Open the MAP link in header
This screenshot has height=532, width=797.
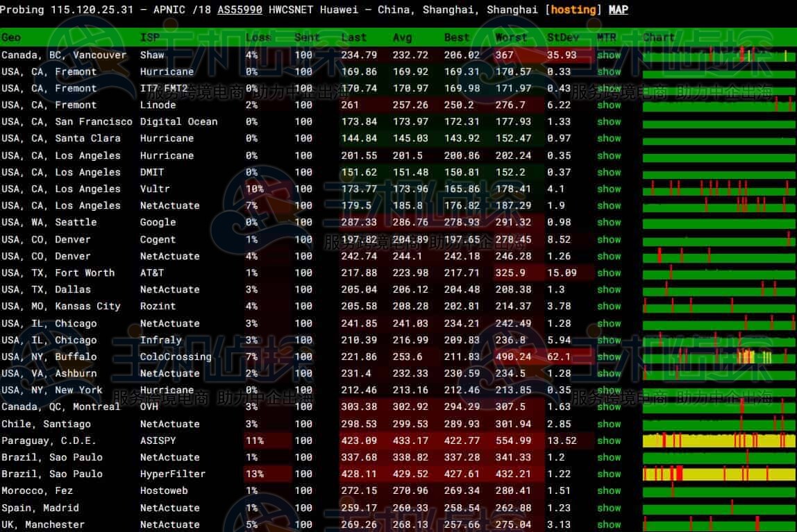click(x=618, y=10)
